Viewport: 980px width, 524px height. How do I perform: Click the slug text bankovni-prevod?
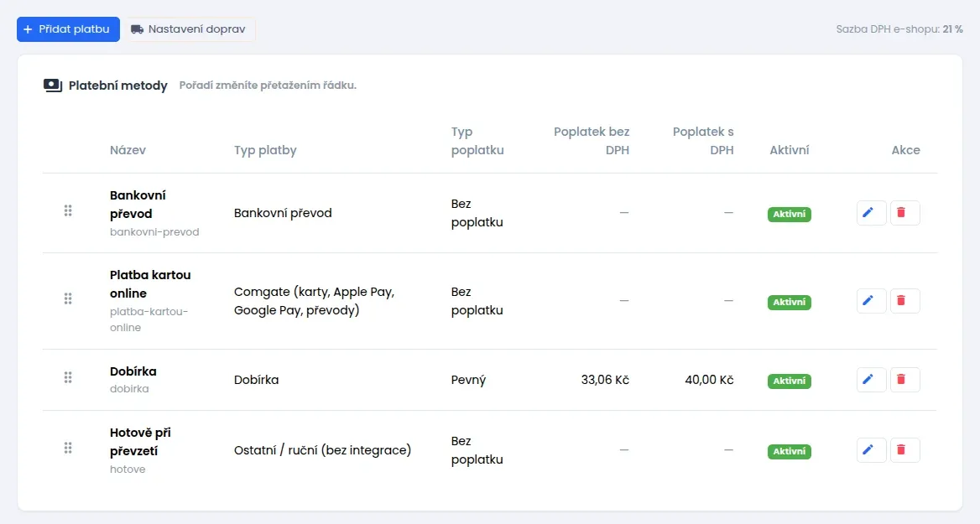(154, 232)
